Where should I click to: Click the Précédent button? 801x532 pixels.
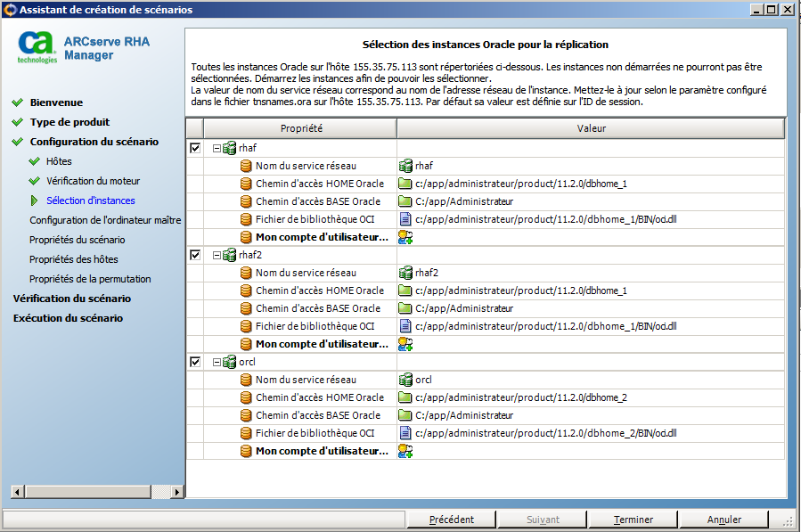coord(451,520)
